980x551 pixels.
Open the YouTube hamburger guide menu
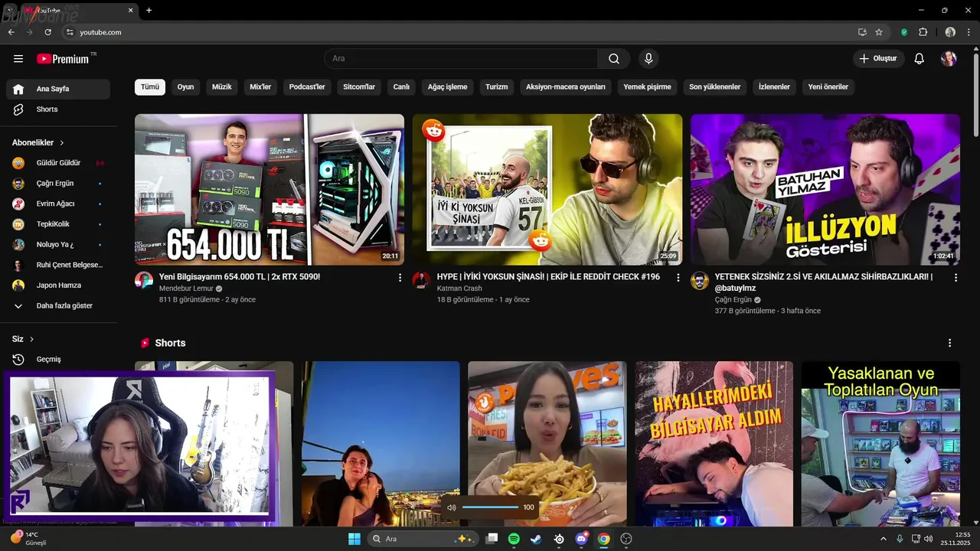(18, 59)
